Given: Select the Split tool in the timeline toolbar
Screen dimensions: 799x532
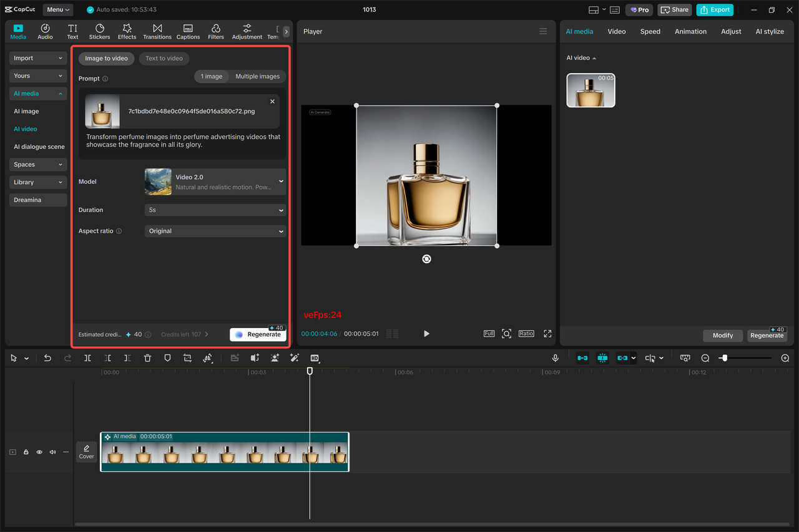Looking at the screenshot, I should pyautogui.click(x=87, y=357).
